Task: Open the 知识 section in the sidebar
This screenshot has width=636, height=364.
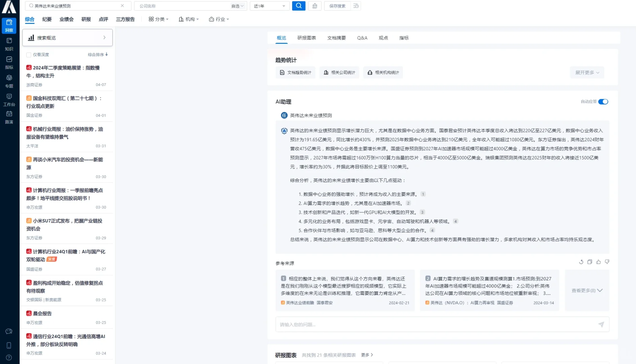Action: point(9,44)
